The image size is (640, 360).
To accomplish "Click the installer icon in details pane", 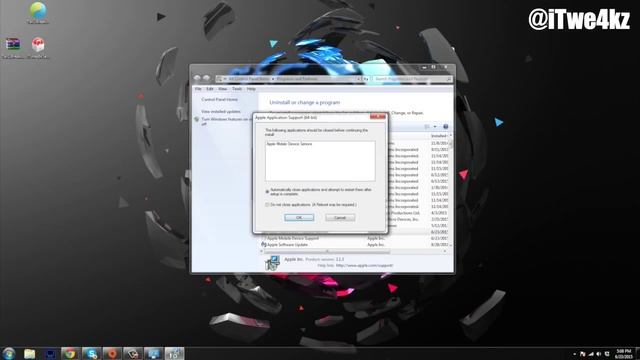I will 272,263.
